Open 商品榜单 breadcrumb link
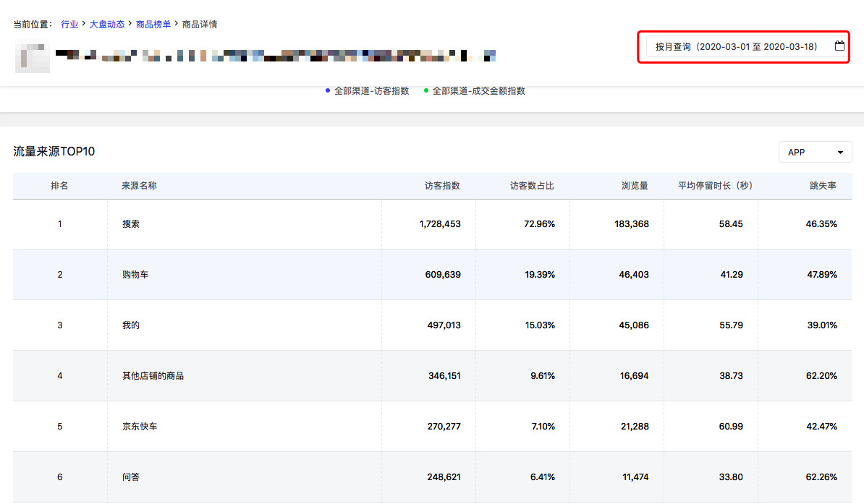 (153, 25)
